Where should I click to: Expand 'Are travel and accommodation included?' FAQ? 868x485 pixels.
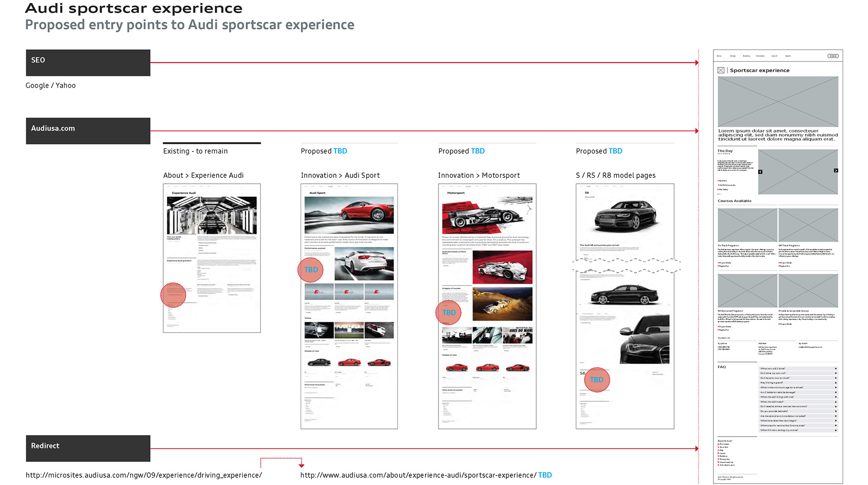[798, 416]
